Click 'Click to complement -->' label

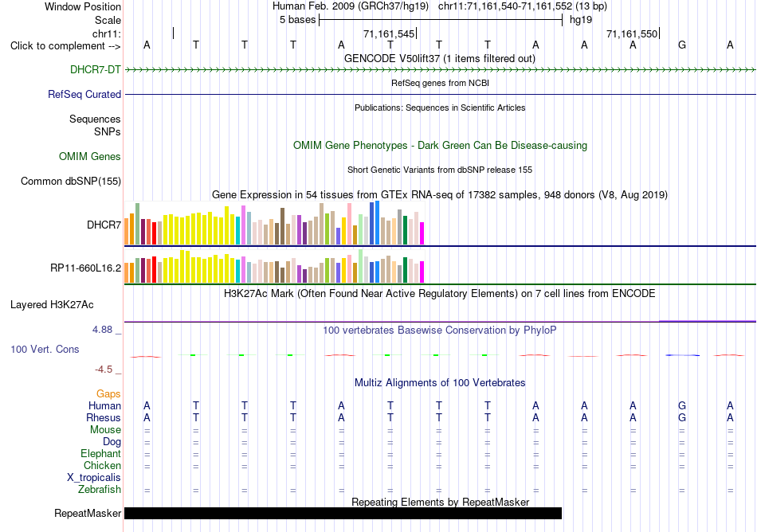tap(65, 46)
